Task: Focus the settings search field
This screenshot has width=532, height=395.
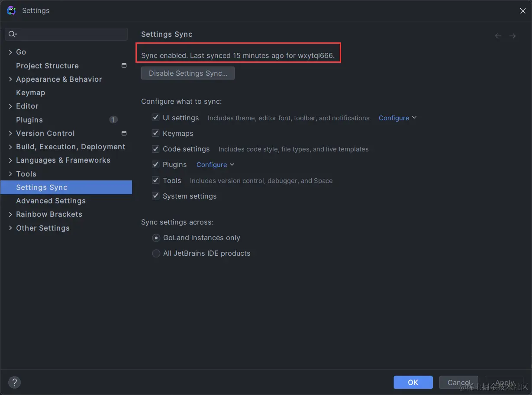Action: [x=66, y=34]
